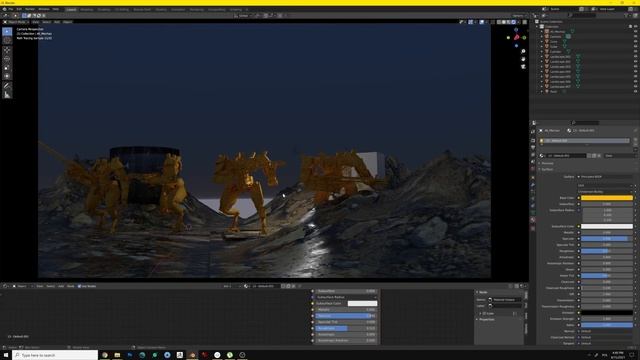
Task: Switch viewport to solid shading mode
Action: click(504, 22)
